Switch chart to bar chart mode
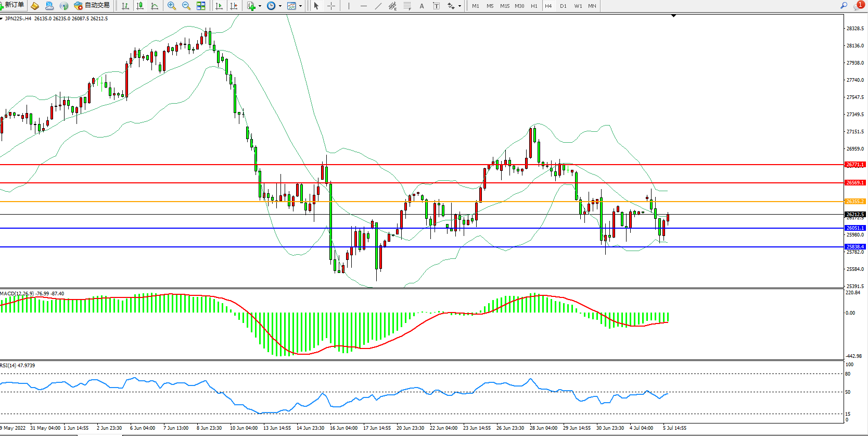Image resolution: width=868 pixels, height=436 pixels. 125,6
